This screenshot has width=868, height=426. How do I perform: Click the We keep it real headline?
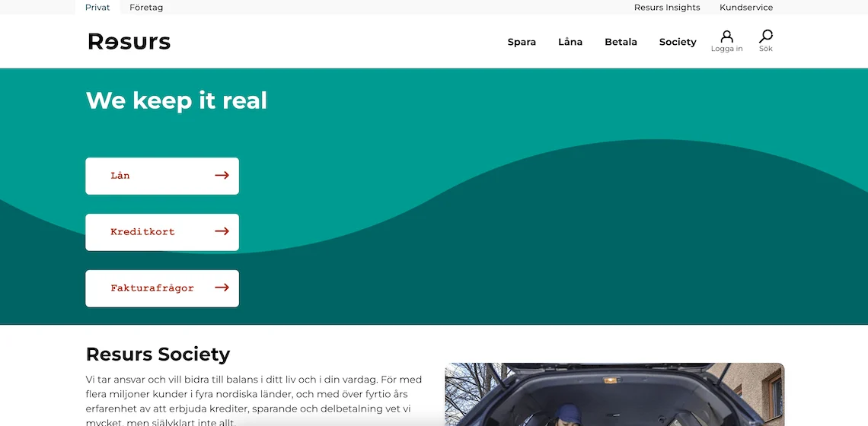click(x=177, y=100)
